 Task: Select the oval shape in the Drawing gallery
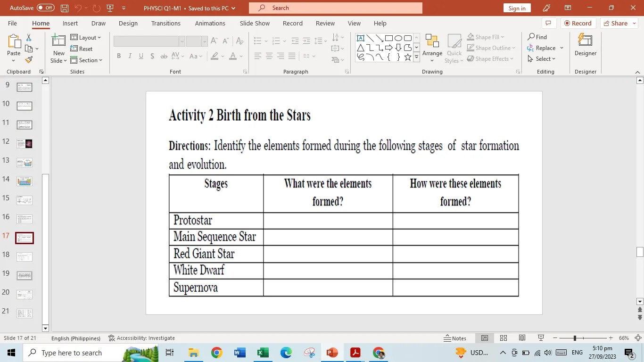coord(398,38)
